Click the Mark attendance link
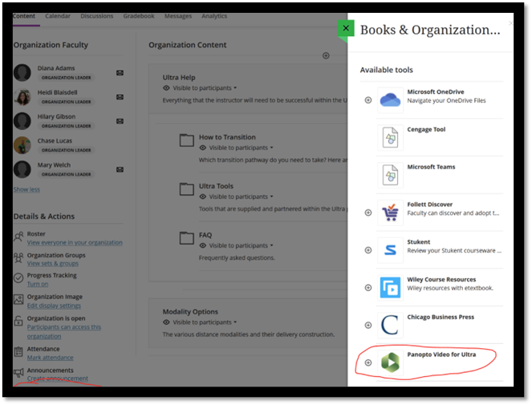Image resolution: width=532 pixels, height=405 pixels. (51, 358)
